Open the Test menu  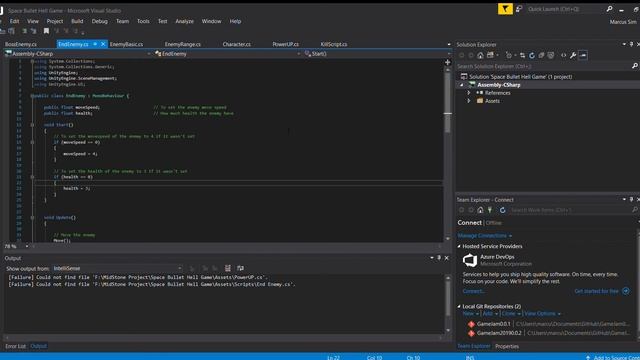point(162,21)
